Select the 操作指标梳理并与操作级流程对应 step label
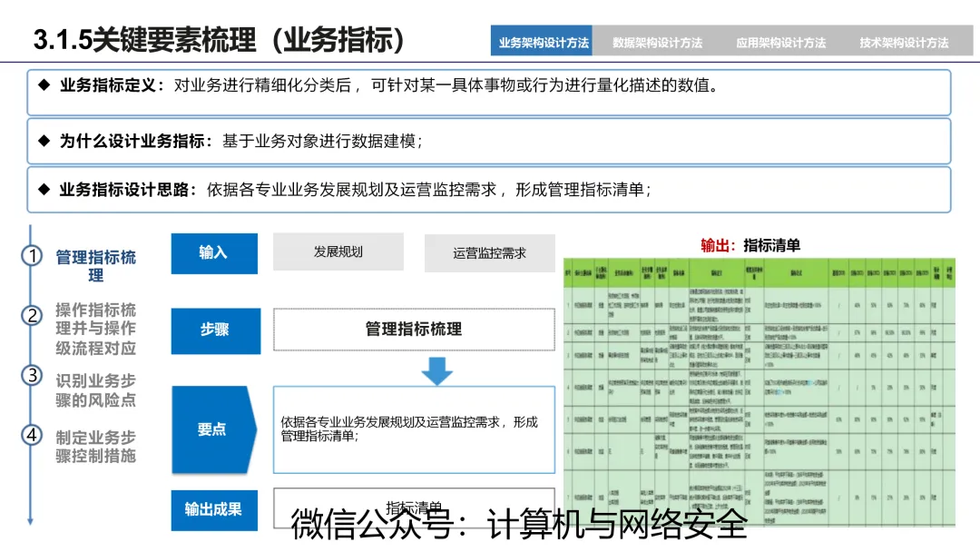The height and width of the screenshot is (552, 980). click(x=95, y=329)
